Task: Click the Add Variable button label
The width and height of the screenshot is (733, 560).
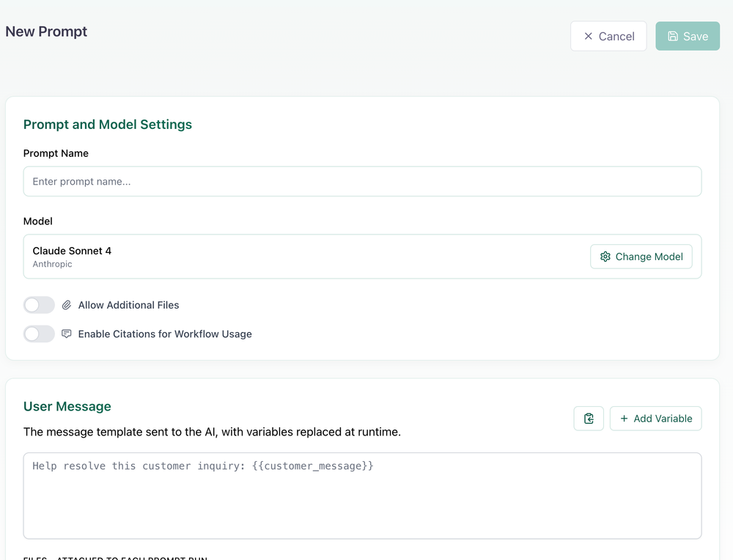Action: tap(663, 419)
